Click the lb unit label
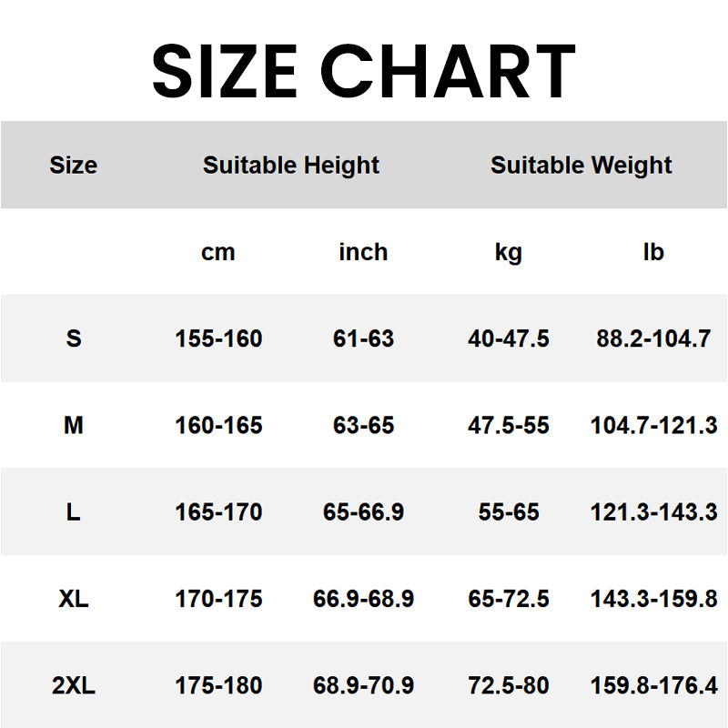728x728 pixels. pos(653,252)
